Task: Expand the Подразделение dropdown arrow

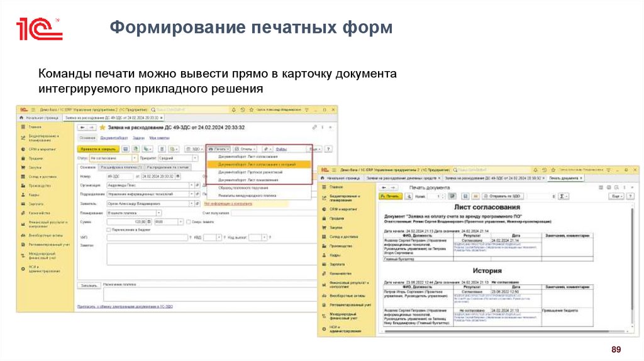Action: (x=191, y=194)
